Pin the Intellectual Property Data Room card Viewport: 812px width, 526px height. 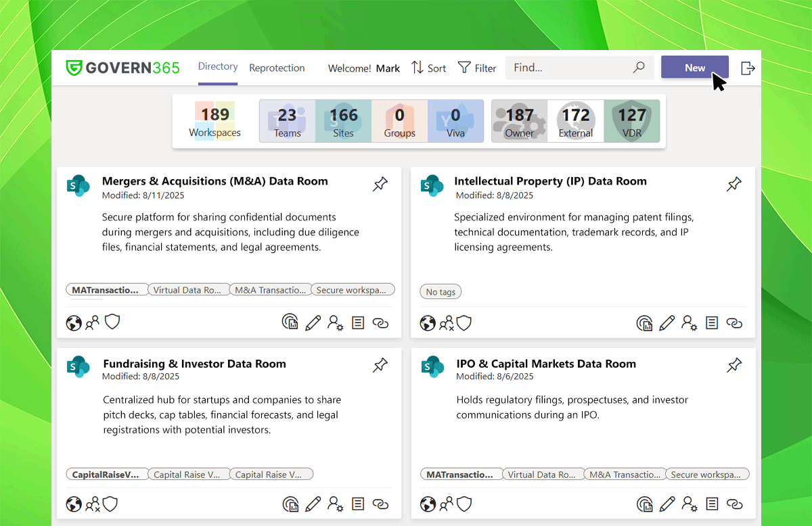(734, 184)
